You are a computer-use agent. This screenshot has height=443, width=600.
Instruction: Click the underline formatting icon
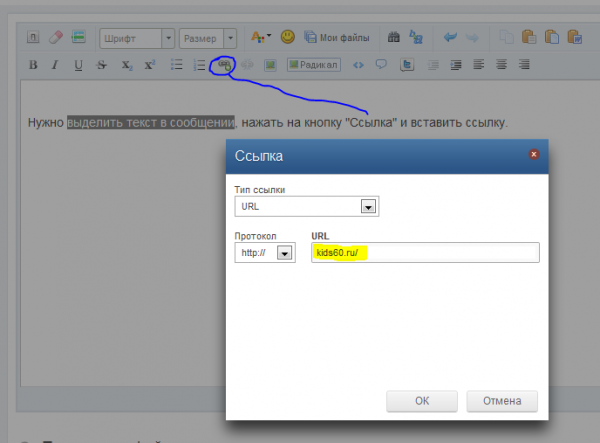[x=77, y=65]
